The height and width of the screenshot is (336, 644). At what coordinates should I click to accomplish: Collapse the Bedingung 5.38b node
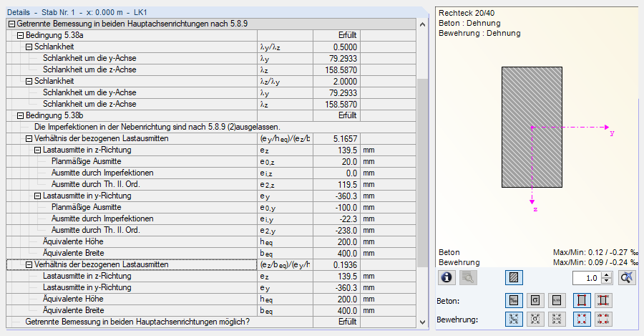[20, 115]
